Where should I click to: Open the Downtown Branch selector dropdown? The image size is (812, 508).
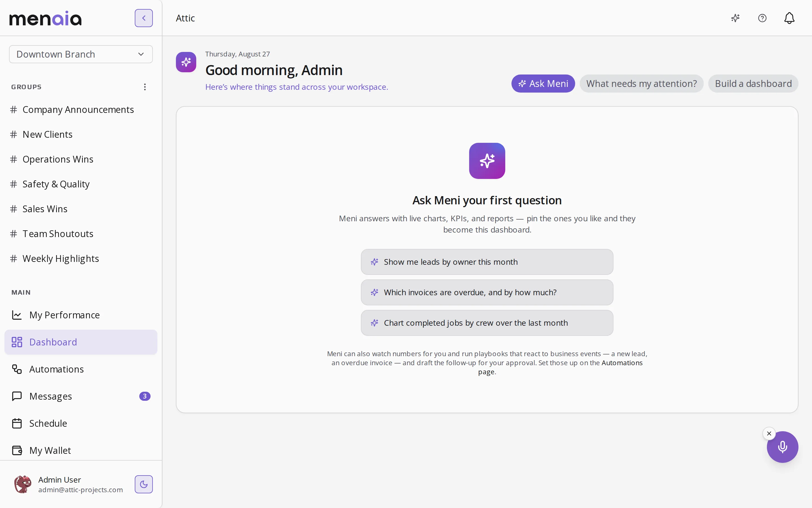[81, 54]
